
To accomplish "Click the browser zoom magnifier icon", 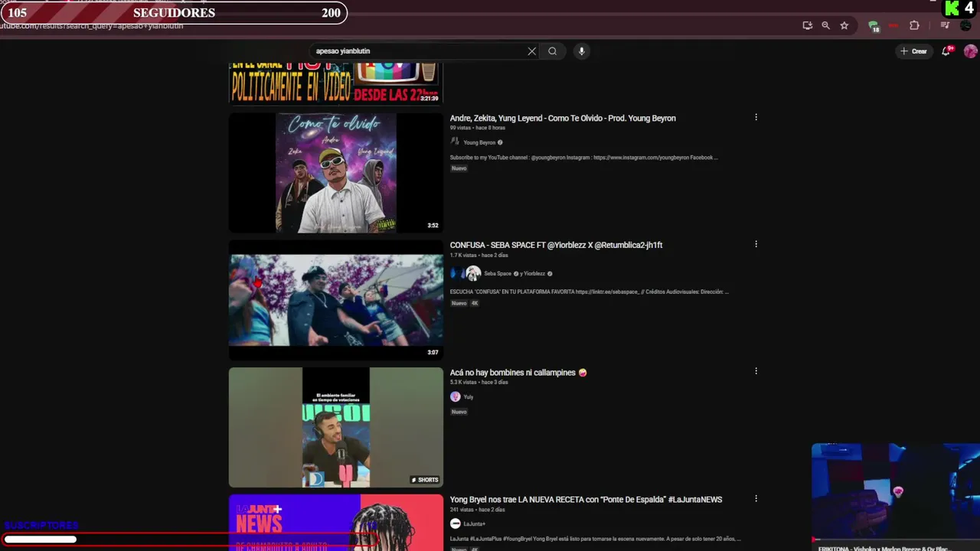I will pos(825,25).
